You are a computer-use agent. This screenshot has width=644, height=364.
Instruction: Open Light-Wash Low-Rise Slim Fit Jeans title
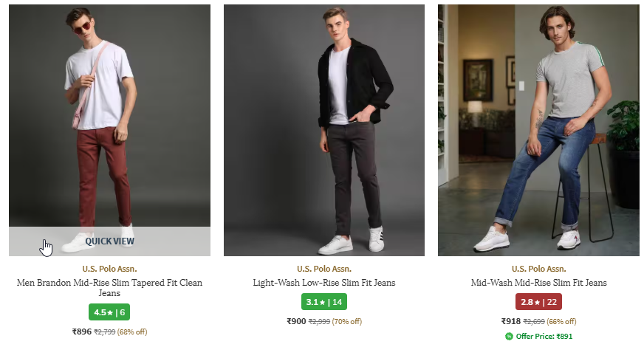323,283
